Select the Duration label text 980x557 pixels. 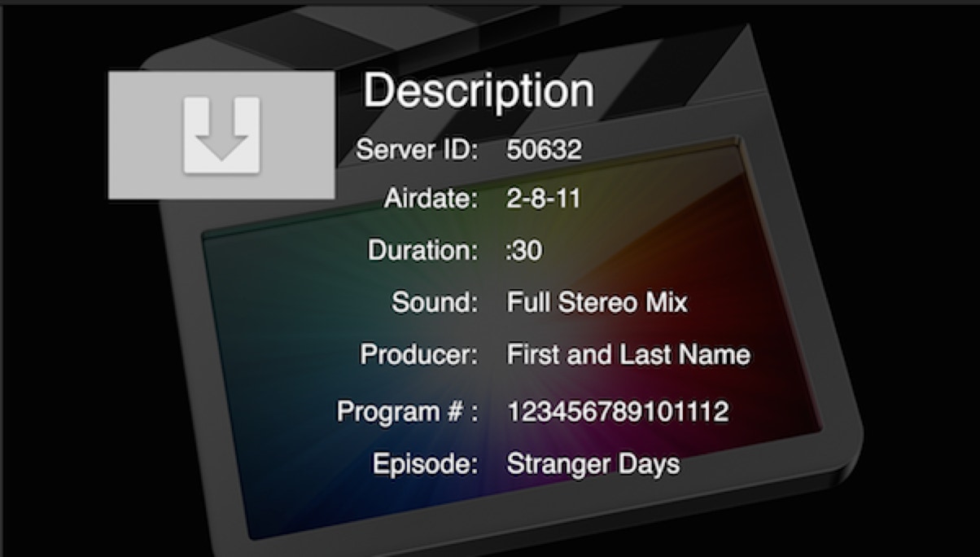(423, 250)
